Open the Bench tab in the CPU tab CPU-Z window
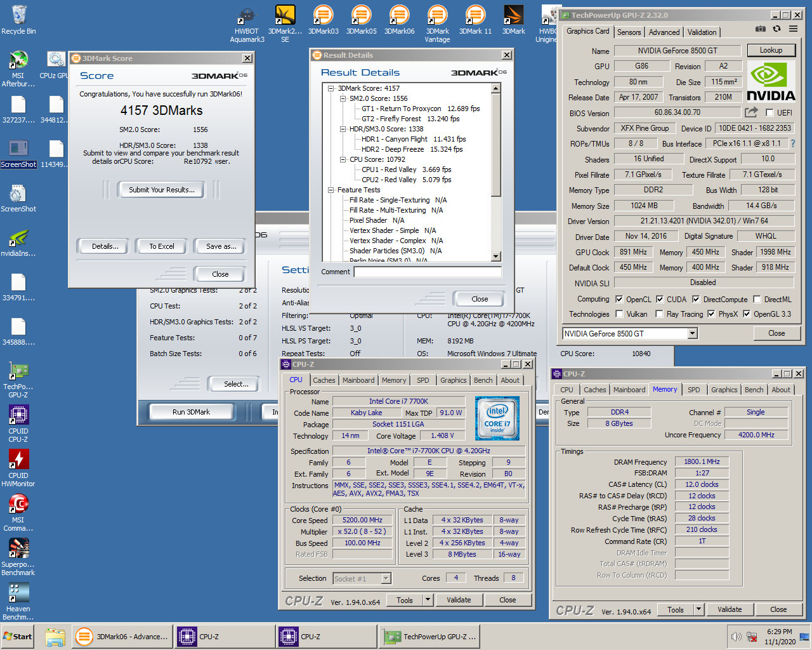The height and width of the screenshot is (650, 812). (483, 380)
